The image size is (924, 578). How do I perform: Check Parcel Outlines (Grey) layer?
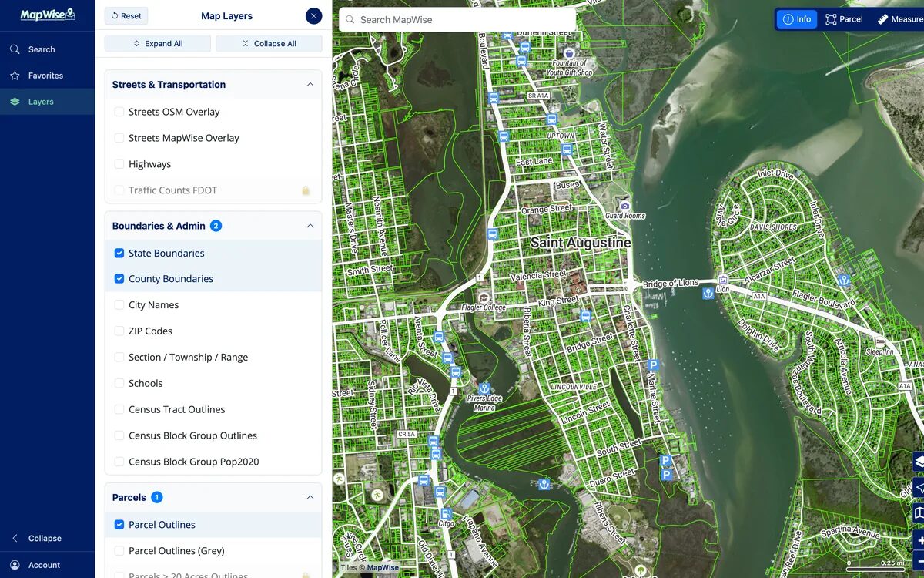click(x=119, y=551)
